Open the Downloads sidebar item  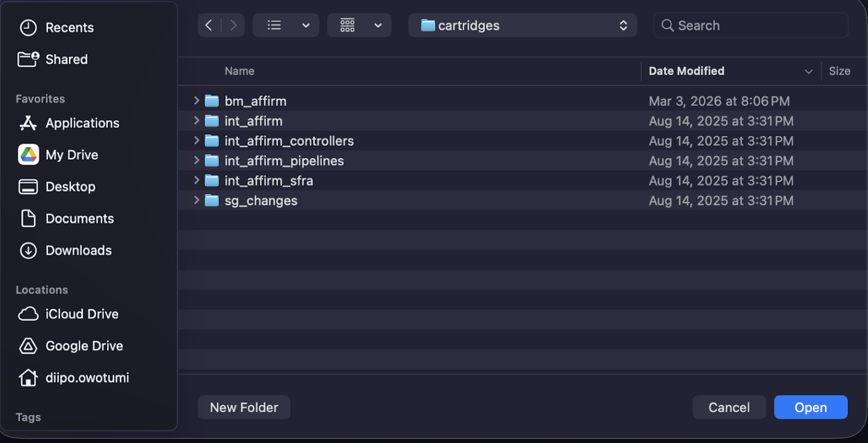click(78, 250)
